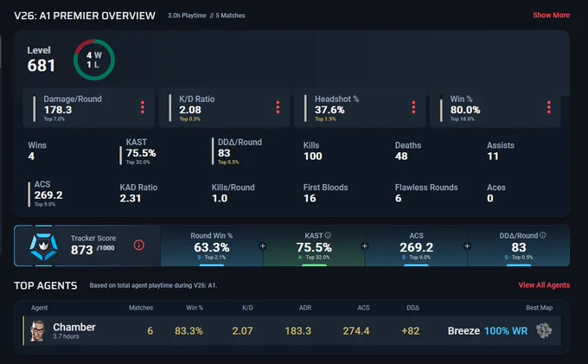Open Damage/Round three-dot options menu

143,107
